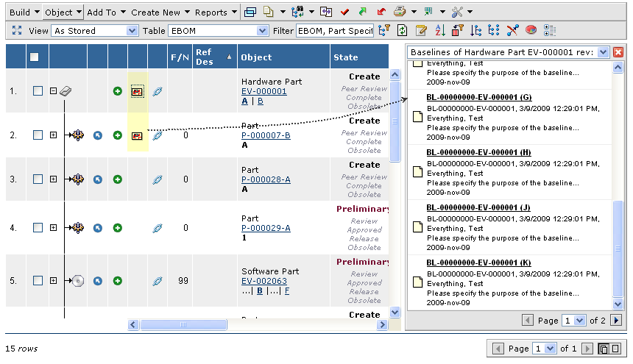Click the green plus icon in row 3
The height and width of the screenshot is (364, 633).
pyautogui.click(x=117, y=179)
